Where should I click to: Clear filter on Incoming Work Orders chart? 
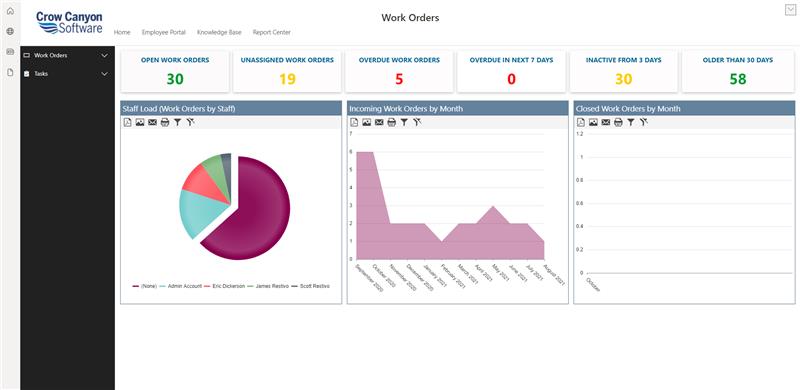417,123
